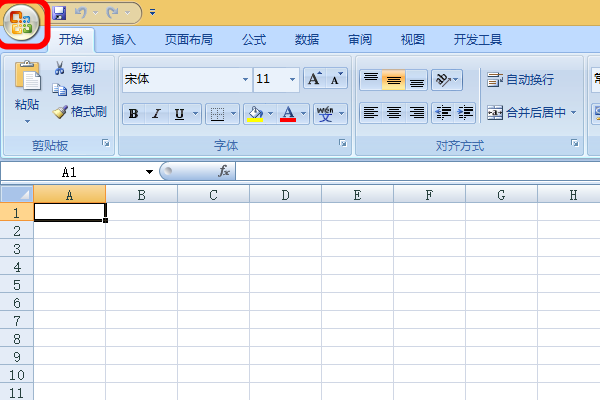The image size is (600, 400).
Task: Go to the 审阅 tab
Action: point(360,39)
